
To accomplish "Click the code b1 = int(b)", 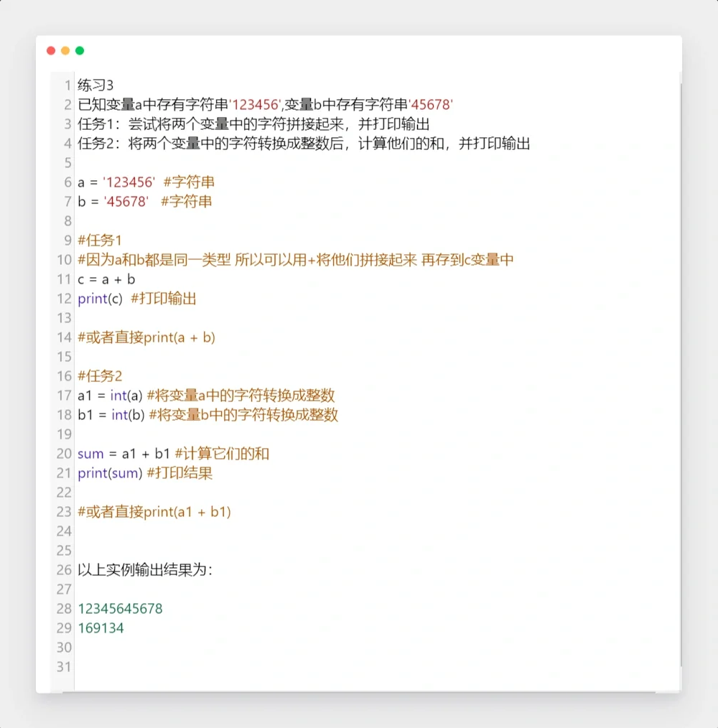I will (111, 414).
